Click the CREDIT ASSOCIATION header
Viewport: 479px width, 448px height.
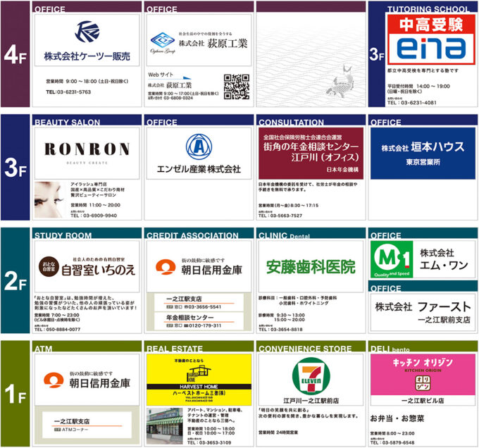click(x=192, y=235)
